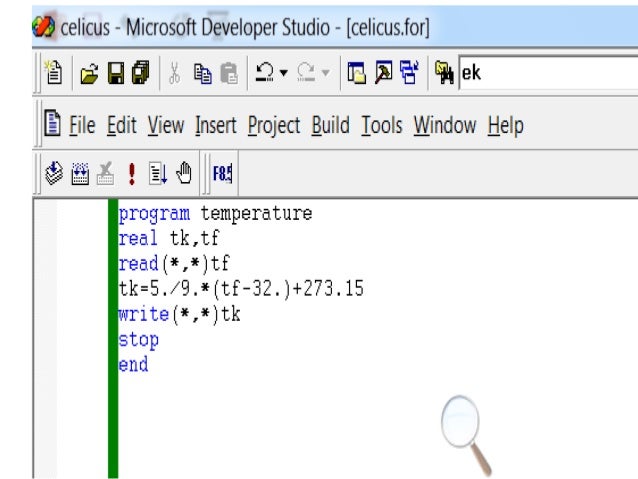Click the 'program' keyword in code

(154, 214)
